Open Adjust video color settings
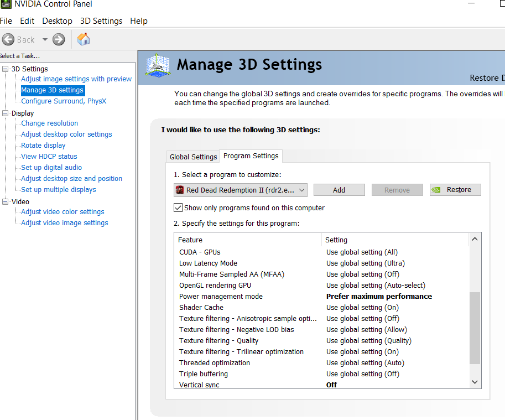Viewport: 505px width, 420px height. pyautogui.click(x=63, y=211)
